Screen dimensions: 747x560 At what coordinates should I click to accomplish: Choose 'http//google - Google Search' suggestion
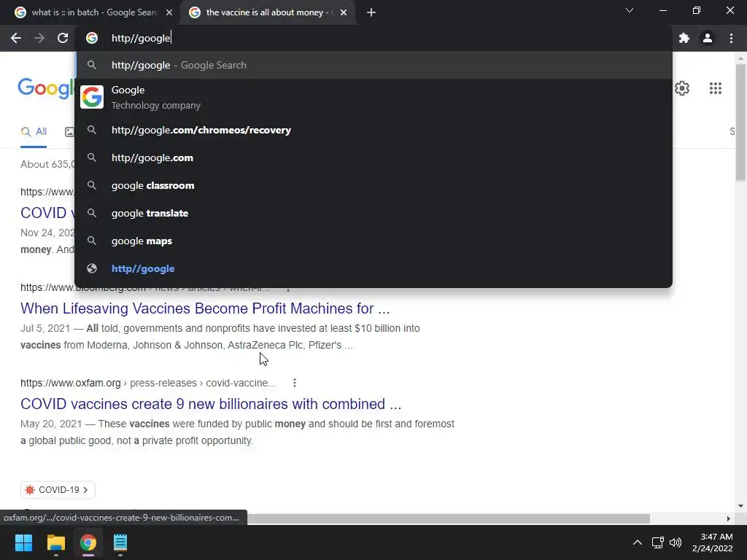pyautogui.click(x=373, y=65)
